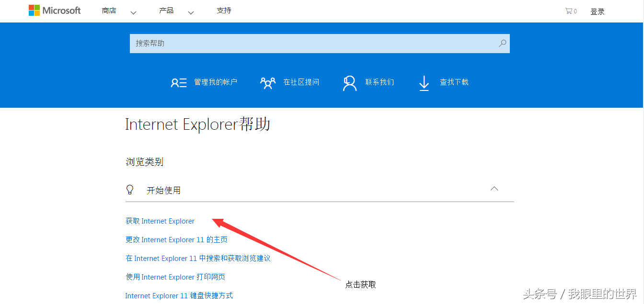Open the 商店 menu in the top bar
644x304 pixels.
pyautogui.click(x=109, y=10)
